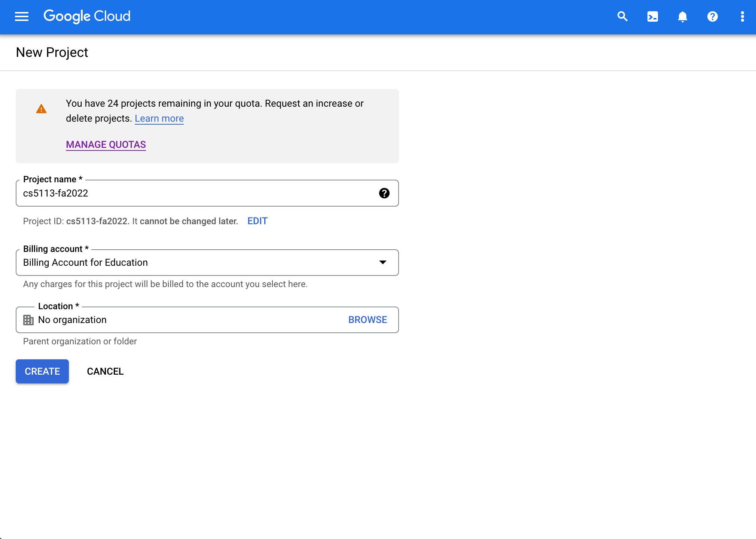Click the warning triangle alert icon
The width and height of the screenshot is (756, 539).
[42, 109]
